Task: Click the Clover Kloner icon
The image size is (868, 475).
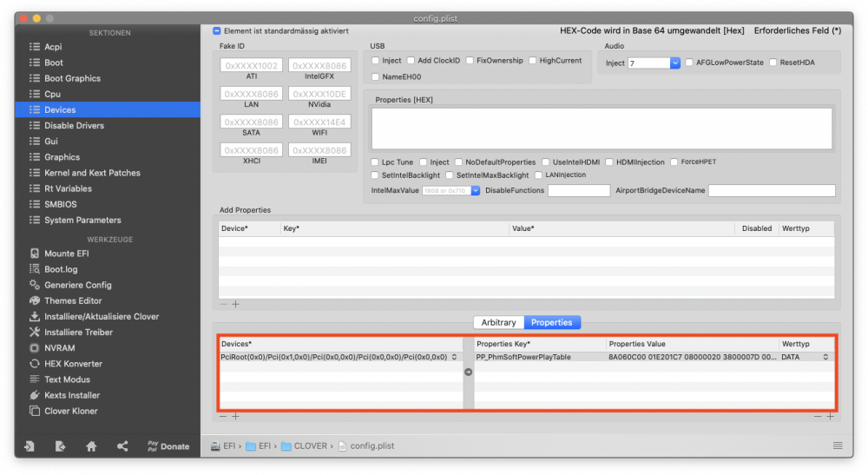Action: click(35, 411)
